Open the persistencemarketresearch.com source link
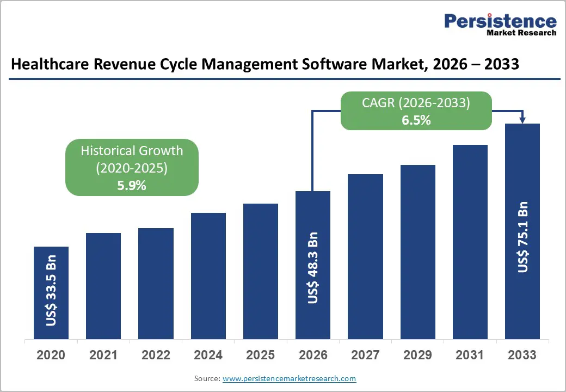 click(289, 378)
